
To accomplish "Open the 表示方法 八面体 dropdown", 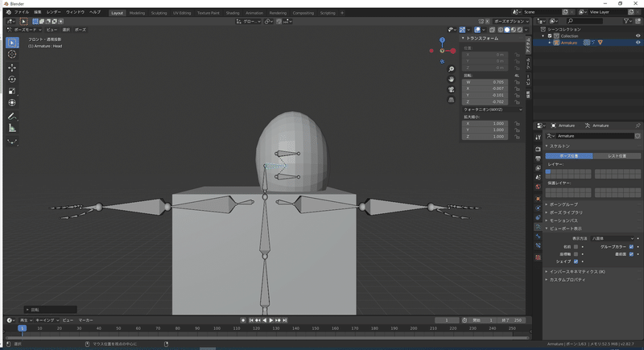I will pos(613,238).
